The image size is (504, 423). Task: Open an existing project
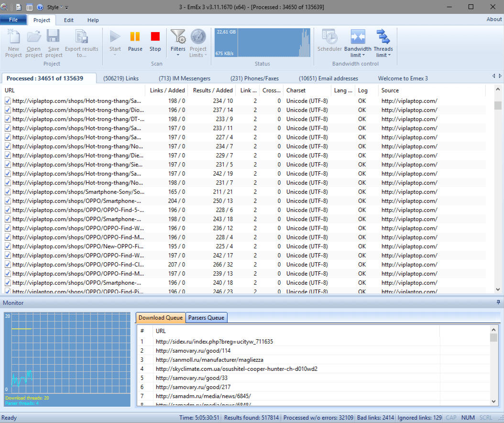[33, 42]
